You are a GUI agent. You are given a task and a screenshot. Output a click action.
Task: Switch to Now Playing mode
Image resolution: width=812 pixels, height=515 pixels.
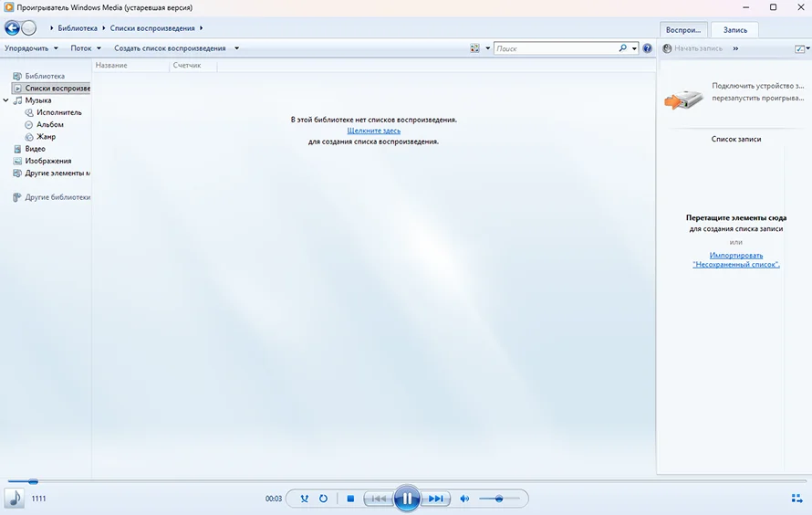tap(796, 499)
